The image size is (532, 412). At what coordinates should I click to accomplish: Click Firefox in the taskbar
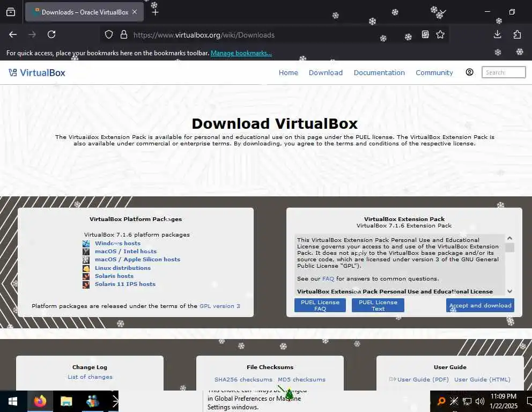click(40, 401)
